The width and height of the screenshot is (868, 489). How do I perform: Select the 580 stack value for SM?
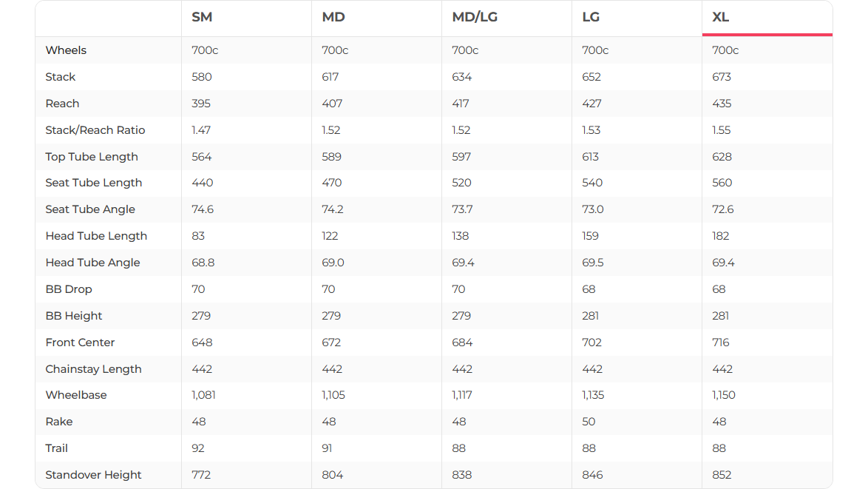pyautogui.click(x=202, y=77)
